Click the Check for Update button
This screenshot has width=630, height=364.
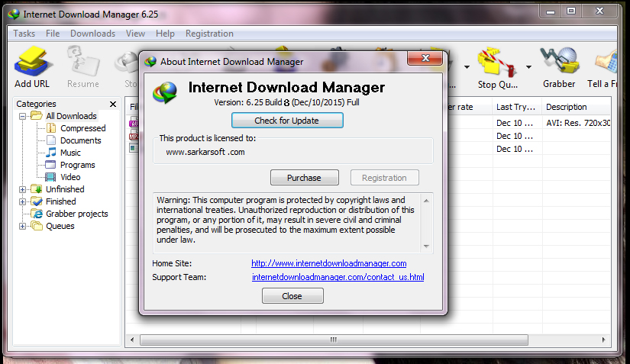click(x=287, y=121)
